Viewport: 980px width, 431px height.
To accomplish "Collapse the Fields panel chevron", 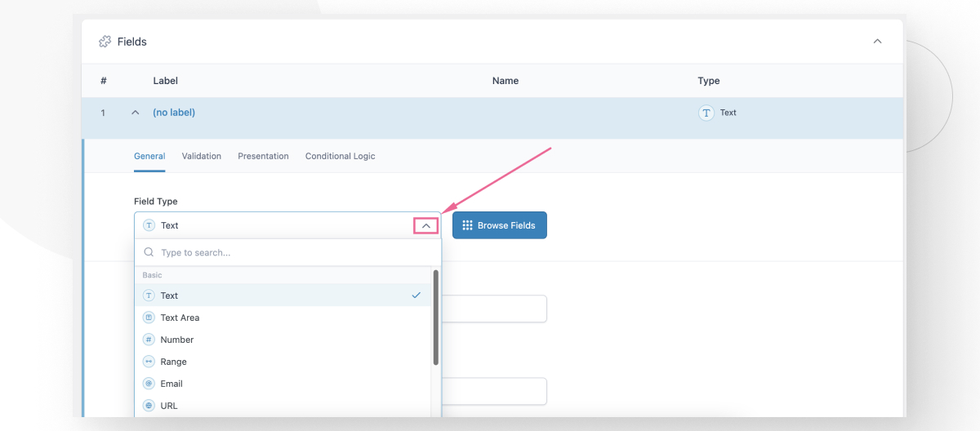I will (x=877, y=42).
